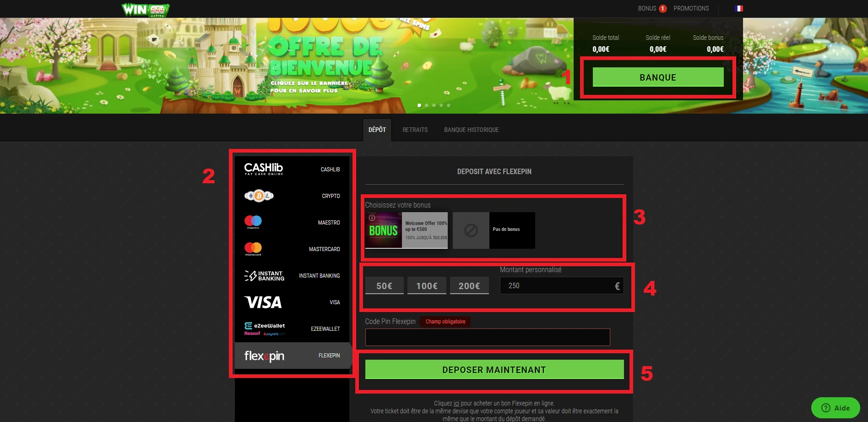This screenshot has width=868, height=422.
Task: Select the eZeeWallet logo
Action: [x=265, y=329]
